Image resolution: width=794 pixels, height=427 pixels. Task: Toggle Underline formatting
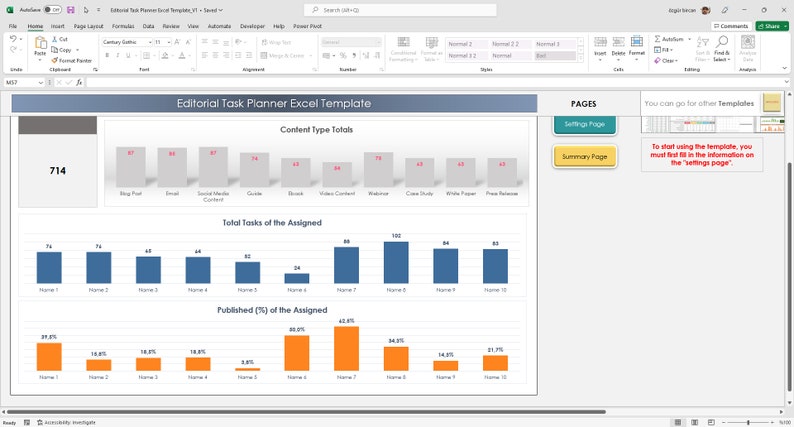click(128, 55)
